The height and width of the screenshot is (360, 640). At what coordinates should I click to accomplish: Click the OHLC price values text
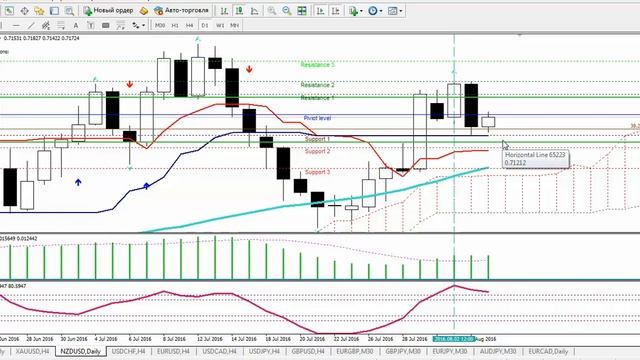42,38
